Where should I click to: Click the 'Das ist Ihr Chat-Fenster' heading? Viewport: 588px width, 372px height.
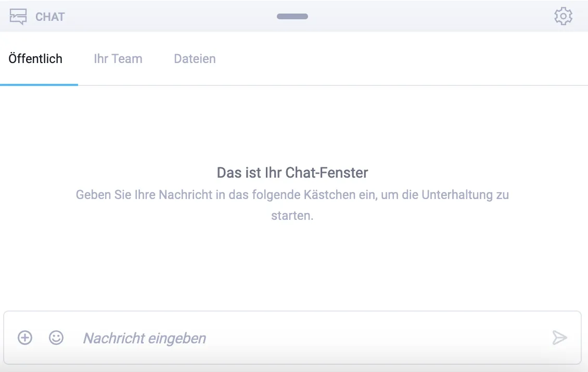click(x=292, y=172)
